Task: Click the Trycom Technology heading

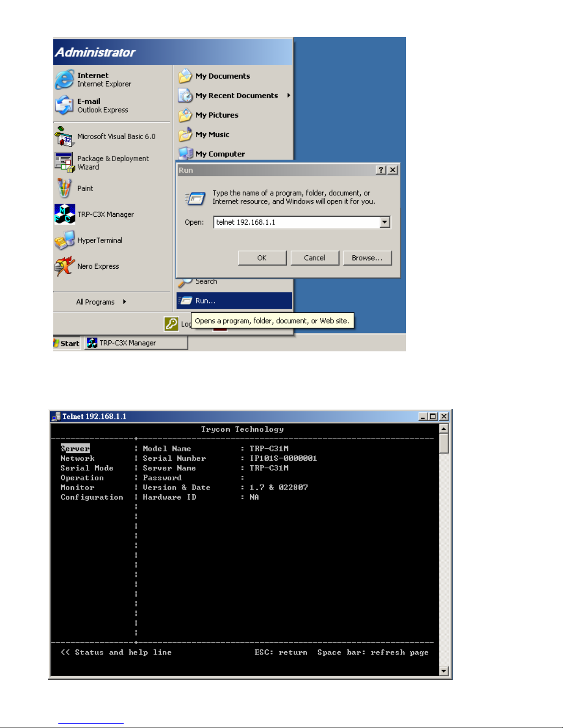Action: [242, 429]
